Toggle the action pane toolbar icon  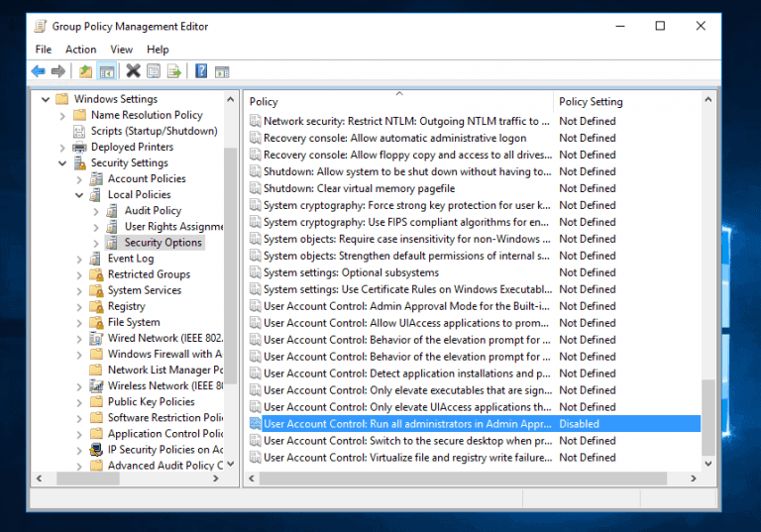(222, 72)
